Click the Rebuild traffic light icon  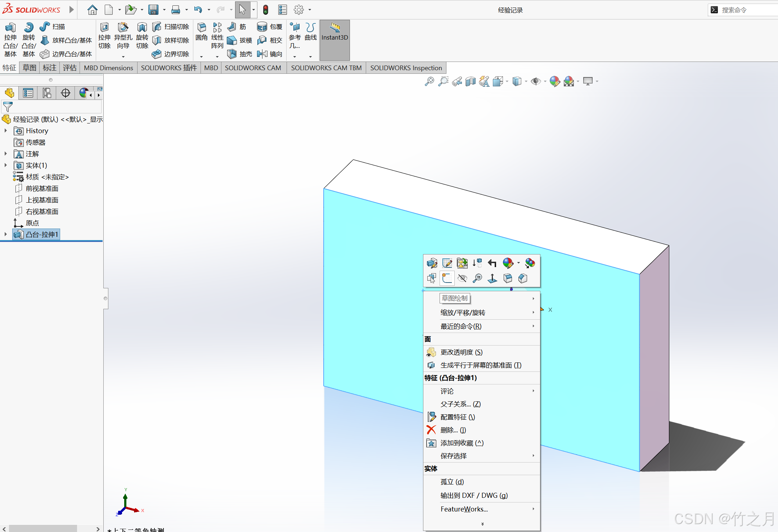pyautogui.click(x=266, y=10)
